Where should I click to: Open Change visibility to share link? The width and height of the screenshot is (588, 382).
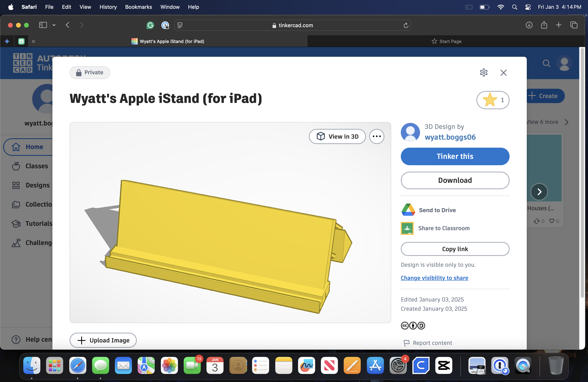coord(434,278)
